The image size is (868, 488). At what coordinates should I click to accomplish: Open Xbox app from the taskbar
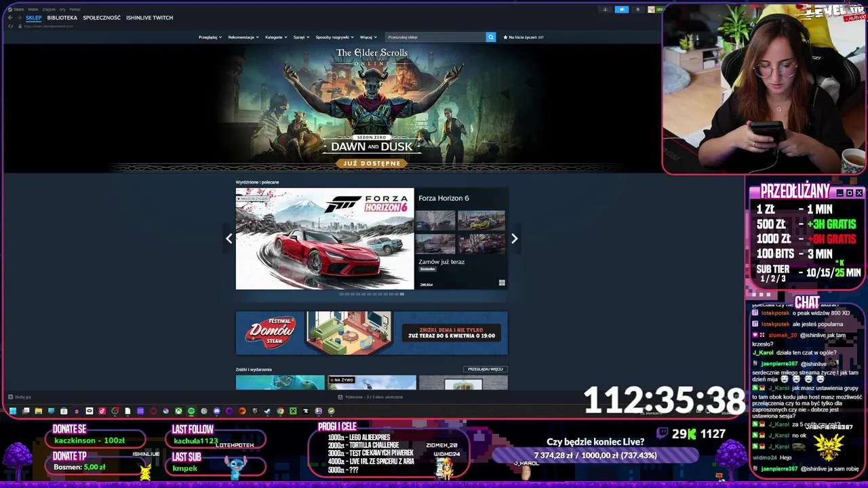[178, 411]
